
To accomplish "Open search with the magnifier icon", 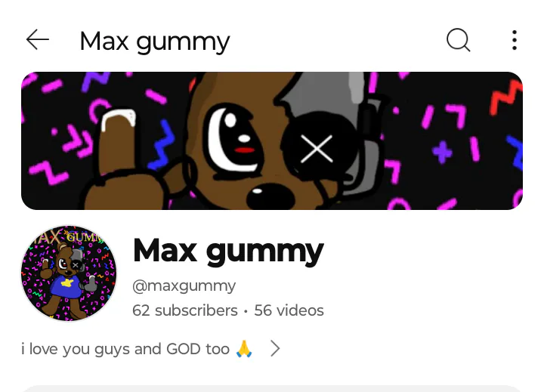I will (459, 40).
